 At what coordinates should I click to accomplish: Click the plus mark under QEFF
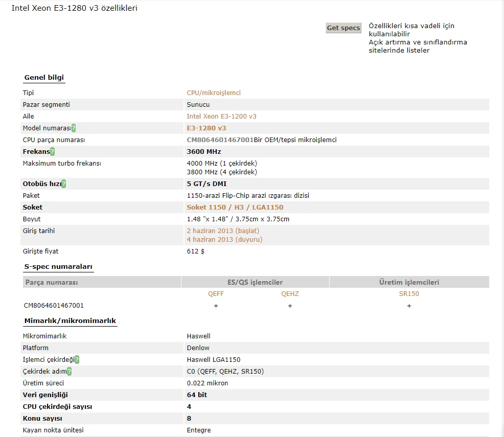click(216, 306)
